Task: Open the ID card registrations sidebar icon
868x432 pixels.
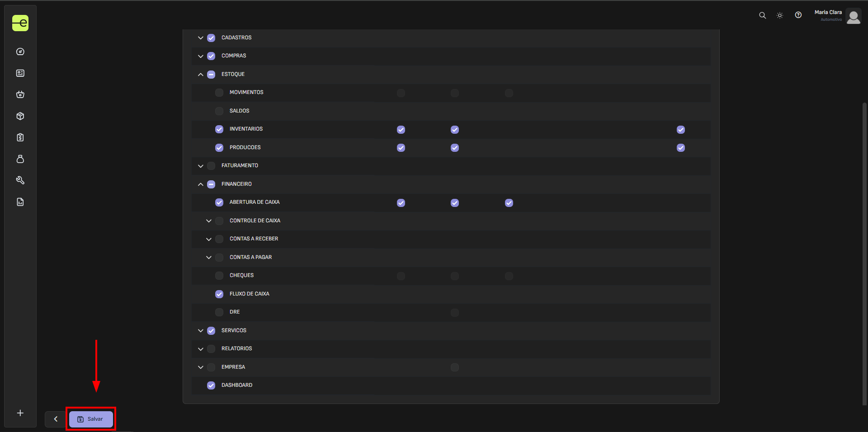Action: (x=20, y=73)
